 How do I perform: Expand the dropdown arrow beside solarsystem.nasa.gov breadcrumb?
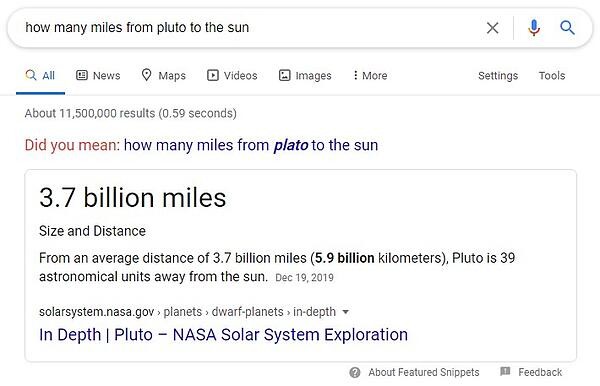(x=345, y=312)
